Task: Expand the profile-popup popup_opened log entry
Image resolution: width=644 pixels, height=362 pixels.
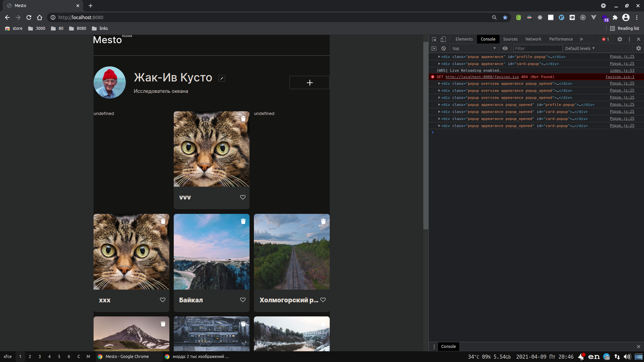Action: point(439,105)
